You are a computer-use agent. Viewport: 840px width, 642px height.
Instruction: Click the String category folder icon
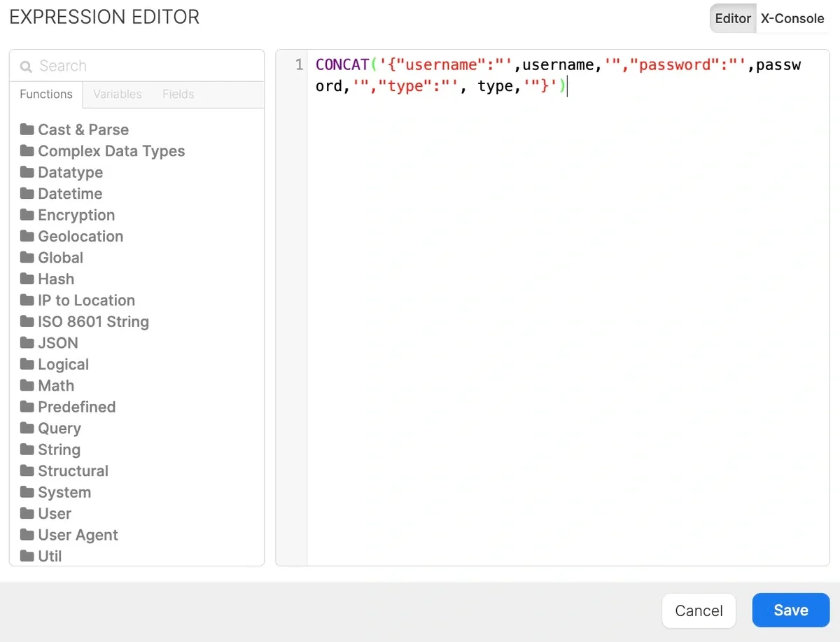[x=27, y=449]
